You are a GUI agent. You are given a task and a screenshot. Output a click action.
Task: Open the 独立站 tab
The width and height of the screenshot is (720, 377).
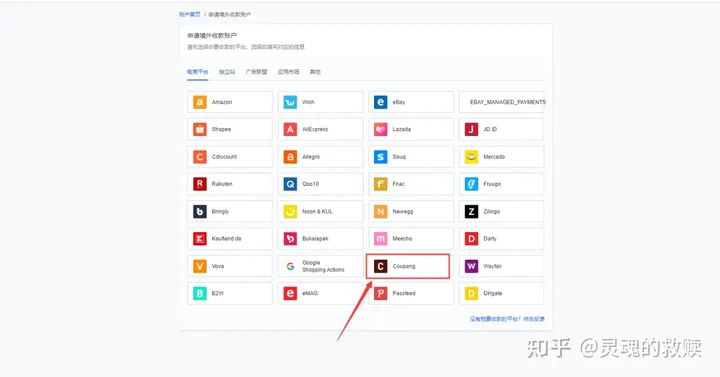pyautogui.click(x=227, y=72)
